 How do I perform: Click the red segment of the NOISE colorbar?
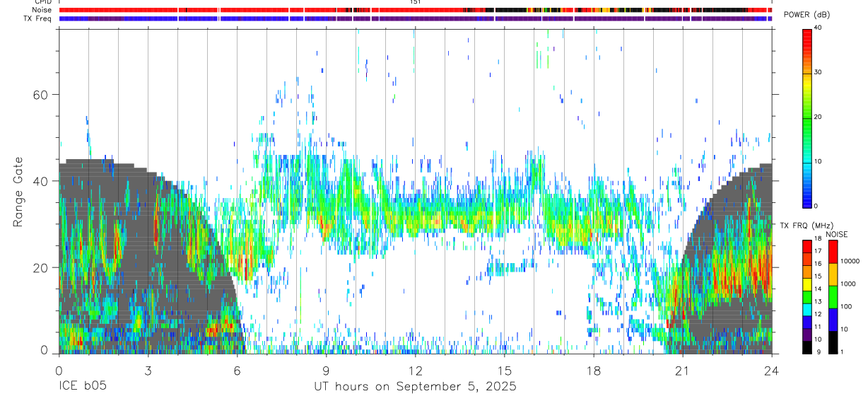[833, 252]
